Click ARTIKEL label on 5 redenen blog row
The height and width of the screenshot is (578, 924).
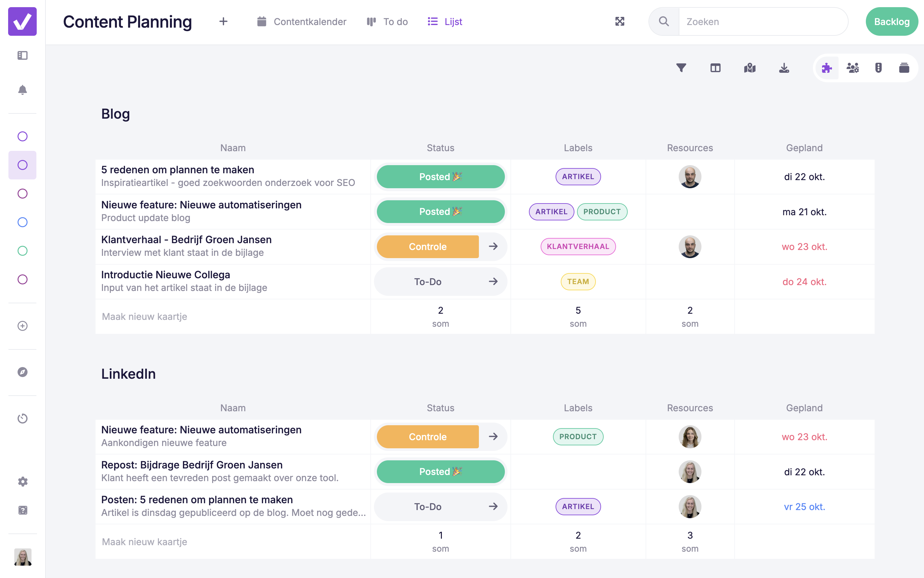(x=578, y=177)
